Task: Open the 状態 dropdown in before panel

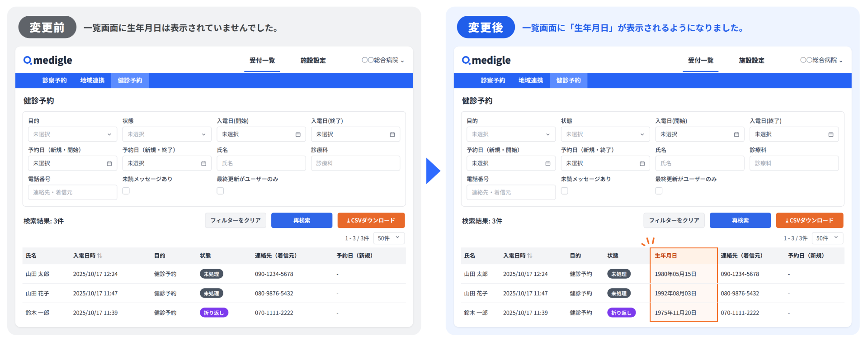Action: coord(167,134)
